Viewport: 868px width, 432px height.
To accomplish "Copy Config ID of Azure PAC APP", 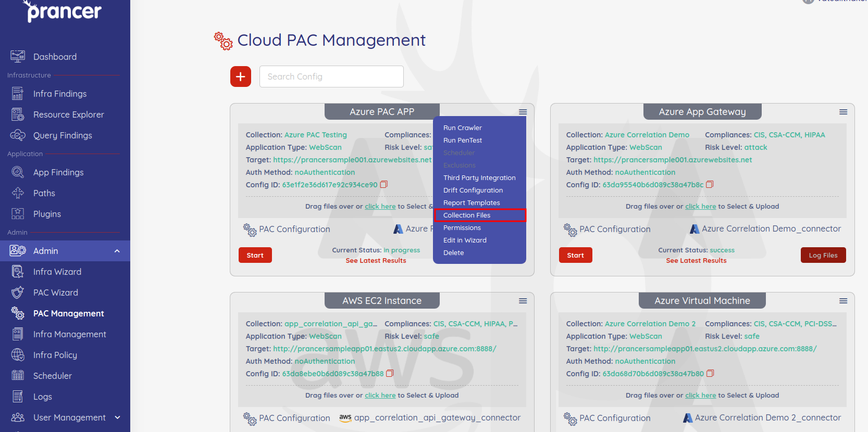I will pyautogui.click(x=384, y=184).
